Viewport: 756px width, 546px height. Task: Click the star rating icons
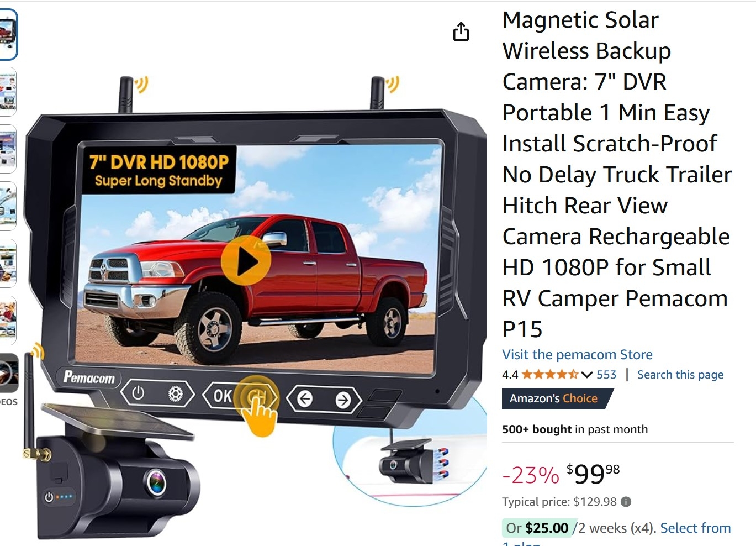pyautogui.click(x=550, y=375)
